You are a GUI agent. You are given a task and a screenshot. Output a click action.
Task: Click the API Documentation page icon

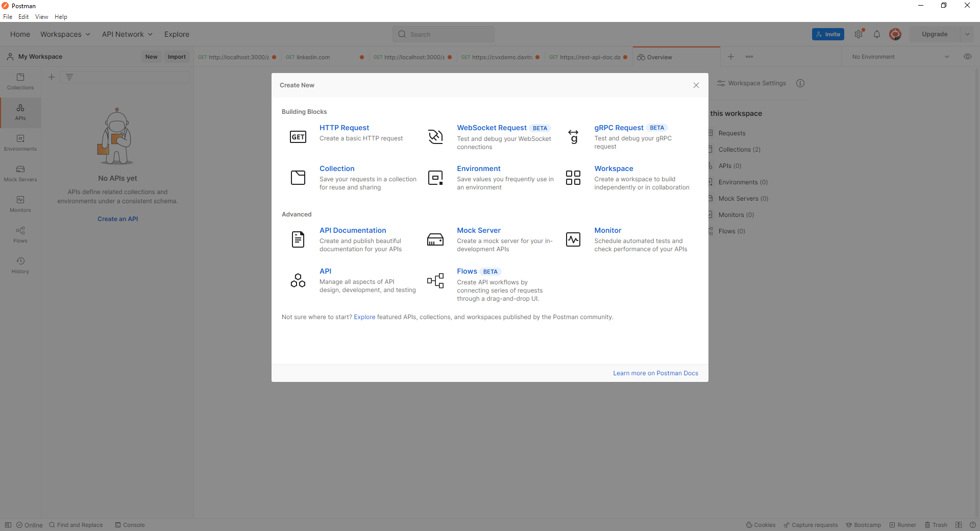(298, 239)
